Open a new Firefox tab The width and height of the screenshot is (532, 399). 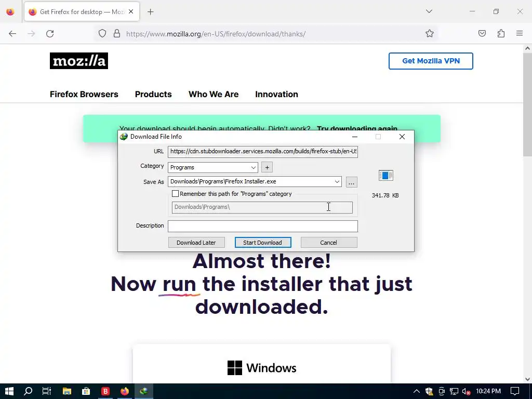150,12
